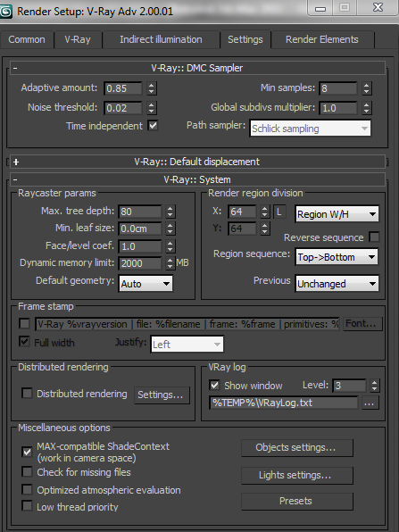Click the VRayLog.txt path field
Image resolution: width=399 pixels, height=532 pixels.
click(284, 403)
